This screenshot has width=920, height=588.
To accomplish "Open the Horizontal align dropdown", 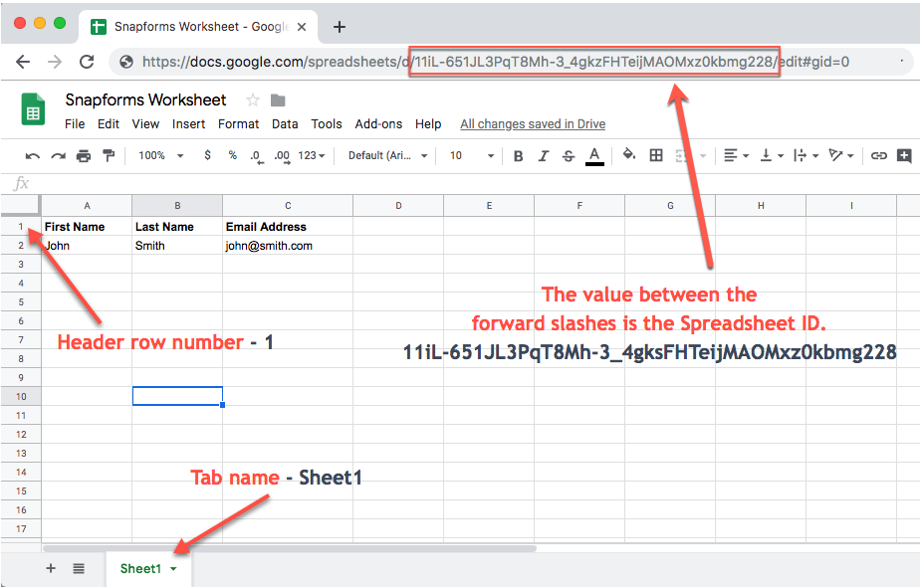I will point(737,156).
